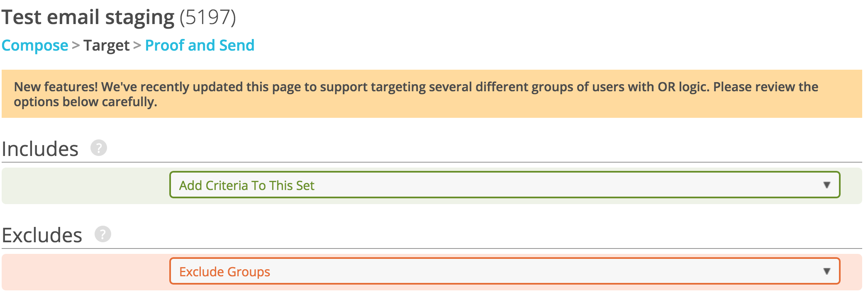Click the arrow on Exclude Groups dropdown
Screen dimensions: 868x302
click(x=827, y=272)
